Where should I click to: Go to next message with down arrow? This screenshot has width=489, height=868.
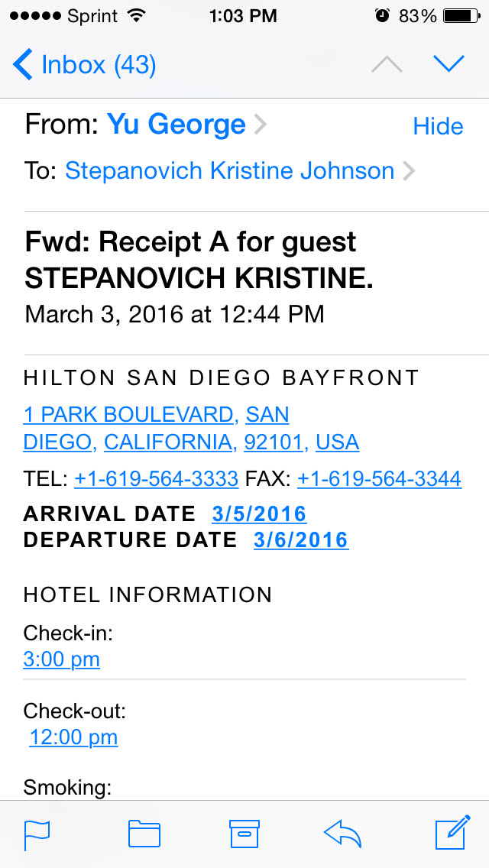click(x=449, y=65)
